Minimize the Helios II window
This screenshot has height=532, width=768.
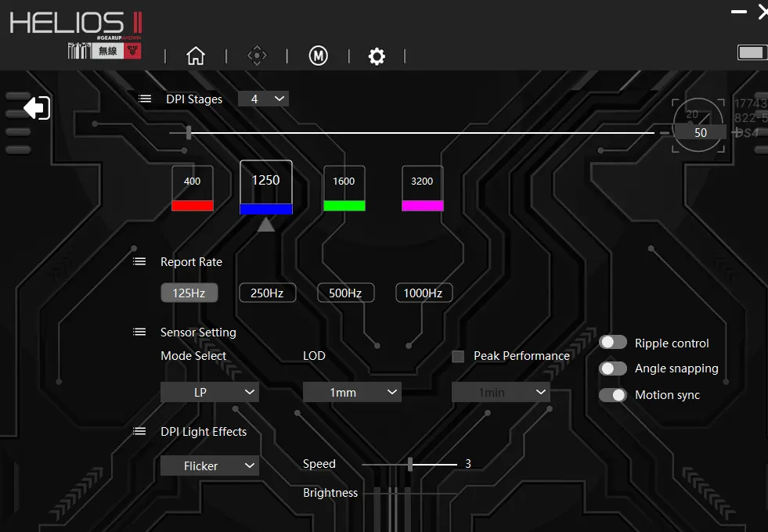click(x=738, y=11)
